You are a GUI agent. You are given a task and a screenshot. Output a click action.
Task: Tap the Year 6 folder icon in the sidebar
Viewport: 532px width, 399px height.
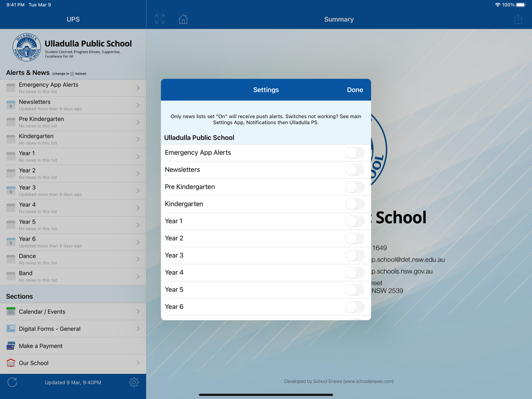coord(11,242)
